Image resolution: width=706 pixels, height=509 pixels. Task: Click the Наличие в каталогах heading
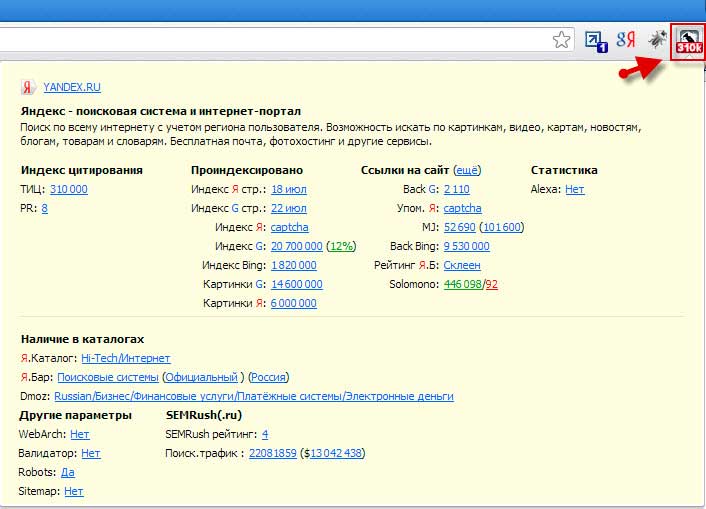pos(82,339)
